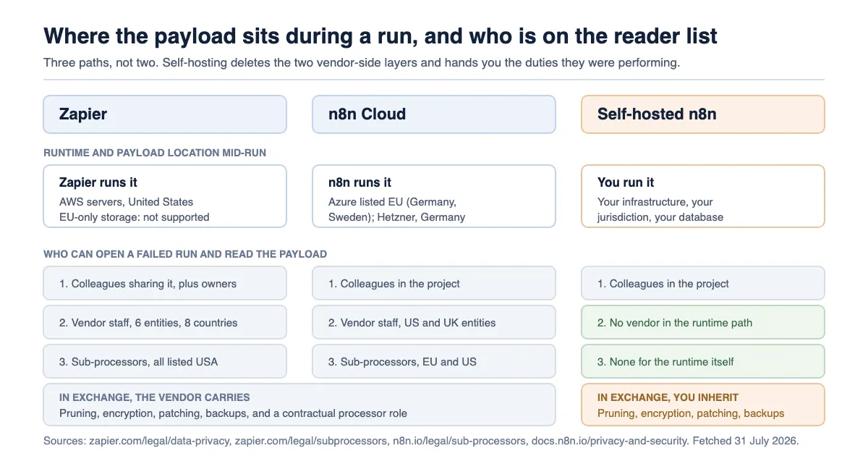This screenshot has height=456, width=868.
Task: Select 'Colleagues sharing it, plus owners' row
Action: 165,283
